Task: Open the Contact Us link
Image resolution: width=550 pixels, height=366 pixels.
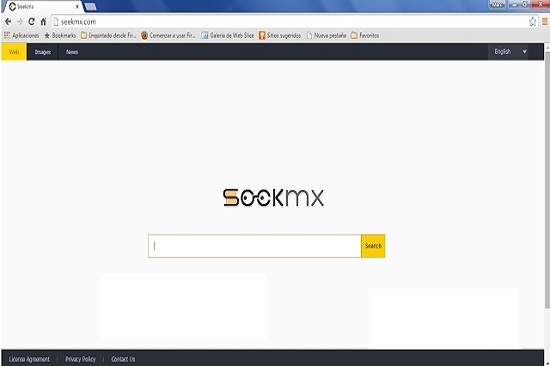Action: click(x=123, y=359)
